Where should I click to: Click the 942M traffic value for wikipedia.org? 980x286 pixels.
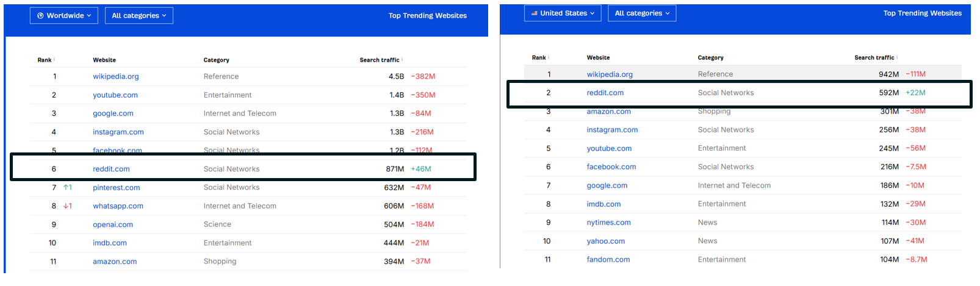point(889,74)
